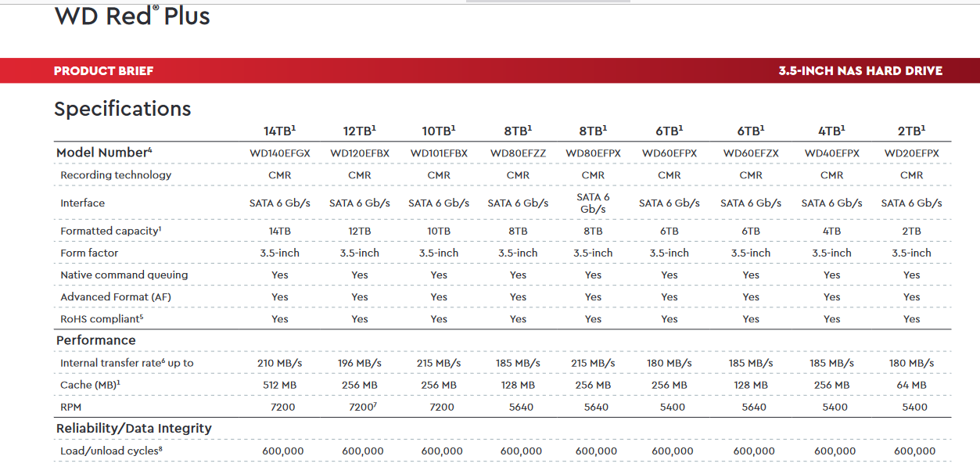The image size is (980, 467).
Task: Click the CMR value under WD140EFGX
Action: pos(279,175)
